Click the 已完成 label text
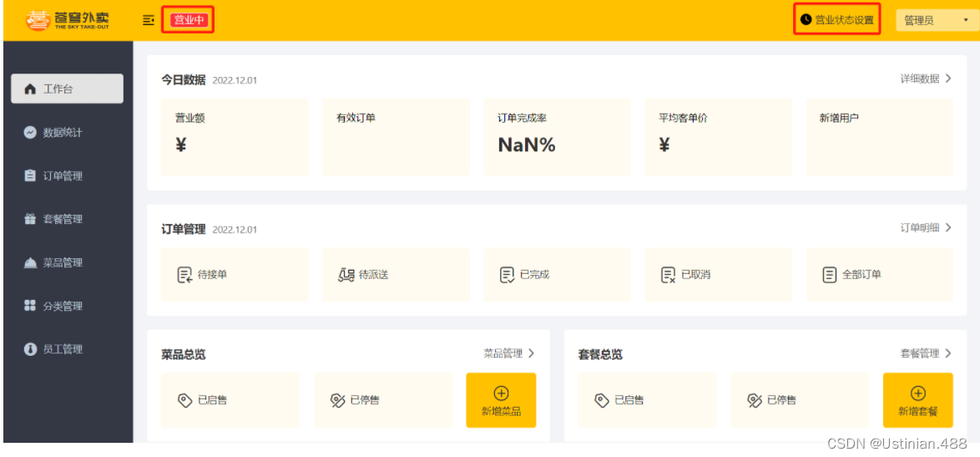 point(534,275)
